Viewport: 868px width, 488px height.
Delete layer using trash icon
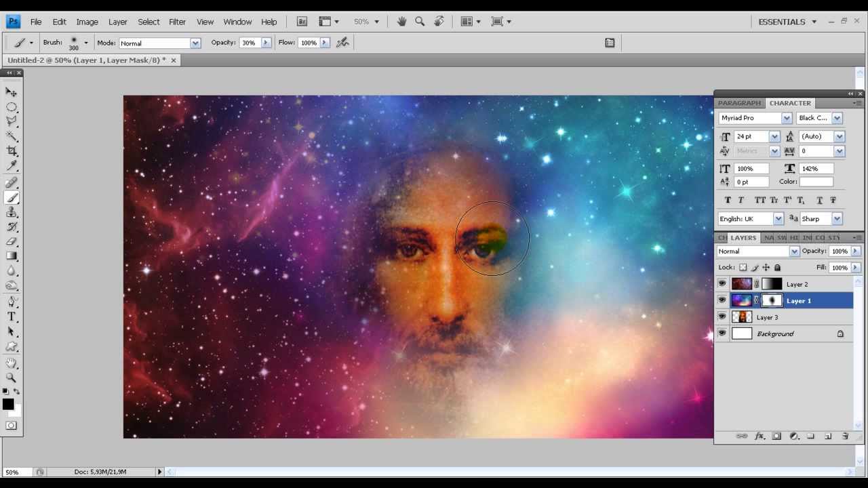coord(845,436)
